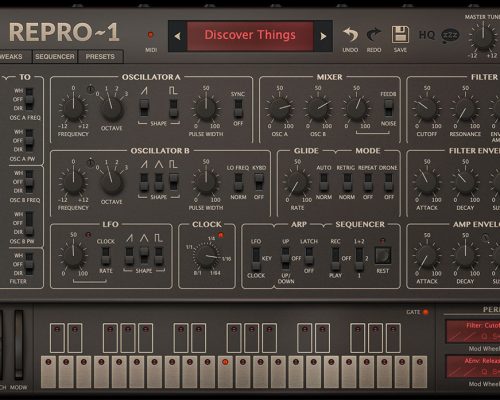Click the Mixer OSC A level knob
The height and width of the screenshot is (400, 500).
(x=280, y=109)
